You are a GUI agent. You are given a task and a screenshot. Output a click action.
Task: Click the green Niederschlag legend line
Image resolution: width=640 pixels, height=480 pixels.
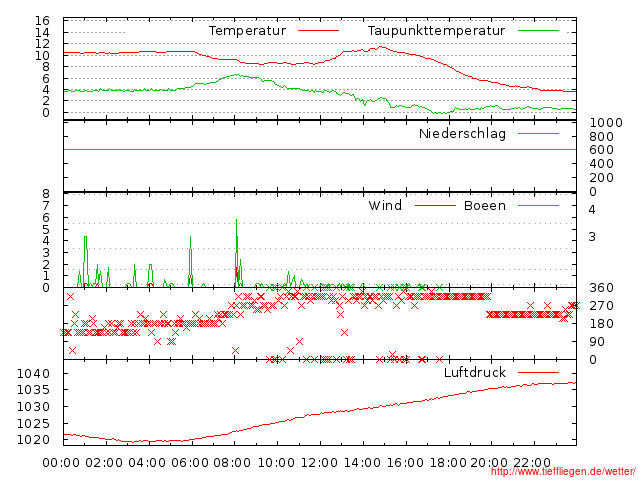click(538, 133)
